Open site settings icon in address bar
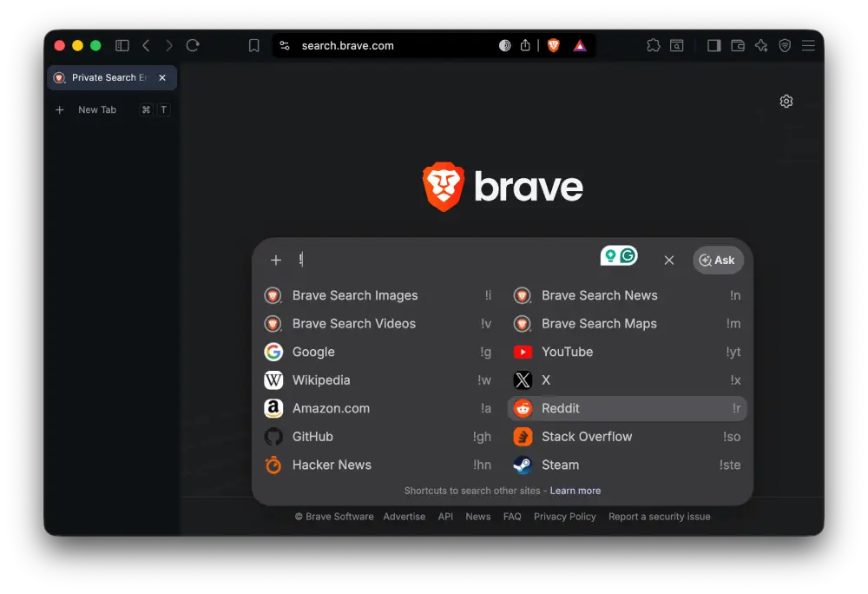The height and width of the screenshot is (594, 868). coord(285,45)
